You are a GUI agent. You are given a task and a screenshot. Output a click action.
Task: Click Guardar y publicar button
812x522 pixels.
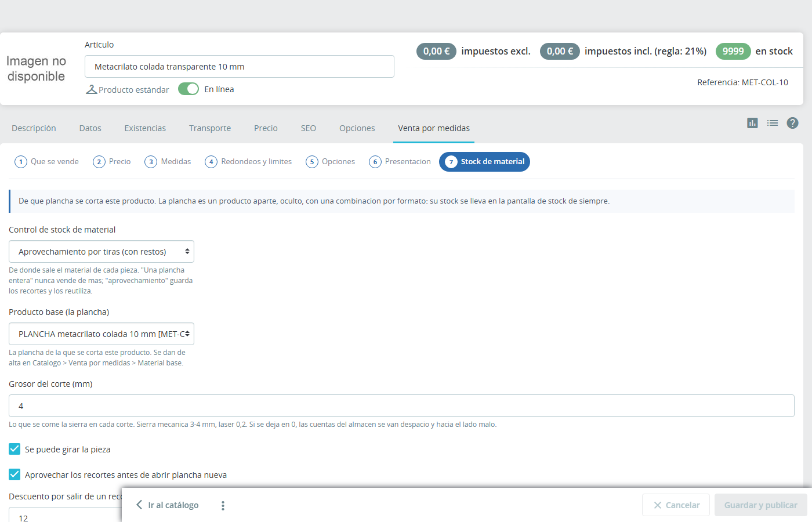[x=761, y=505]
